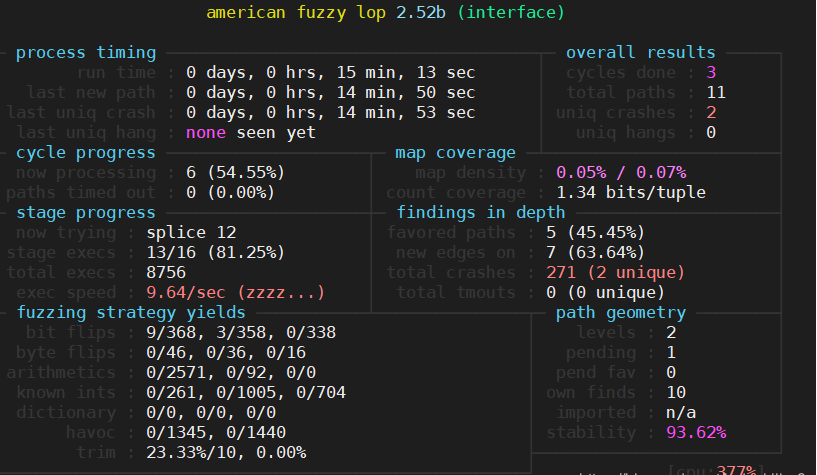The height and width of the screenshot is (475, 817).
Task: Click the pend fav value 0
Action: pyautogui.click(x=671, y=372)
